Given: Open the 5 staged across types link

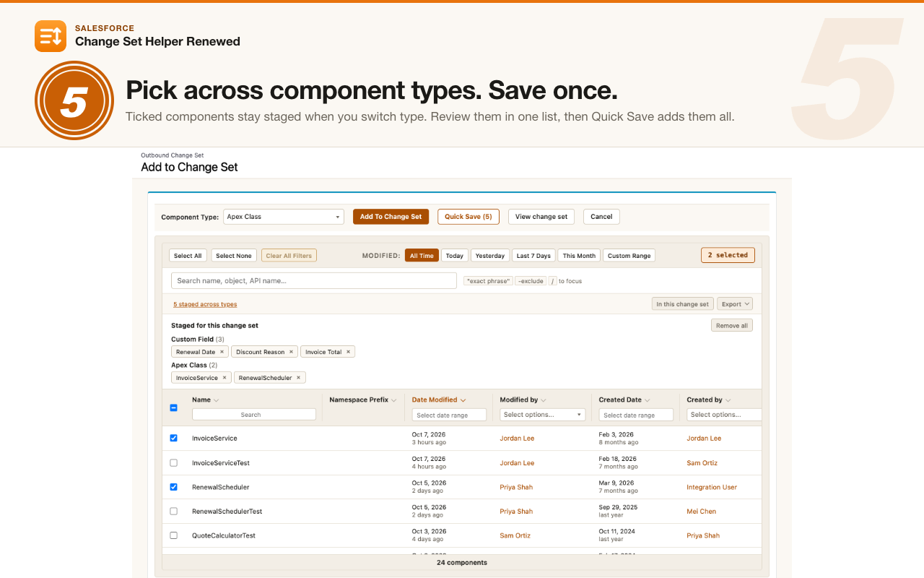Looking at the screenshot, I should pyautogui.click(x=205, y=304).
